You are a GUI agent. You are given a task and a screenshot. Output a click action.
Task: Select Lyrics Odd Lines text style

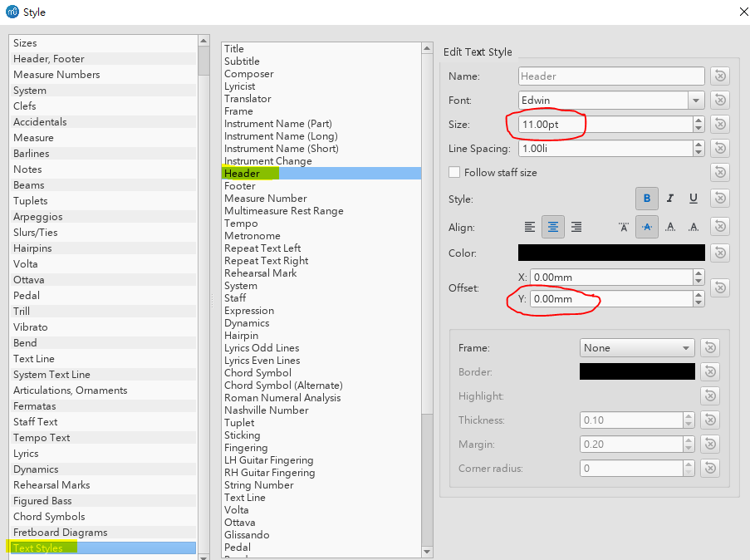tap(321, 348)
